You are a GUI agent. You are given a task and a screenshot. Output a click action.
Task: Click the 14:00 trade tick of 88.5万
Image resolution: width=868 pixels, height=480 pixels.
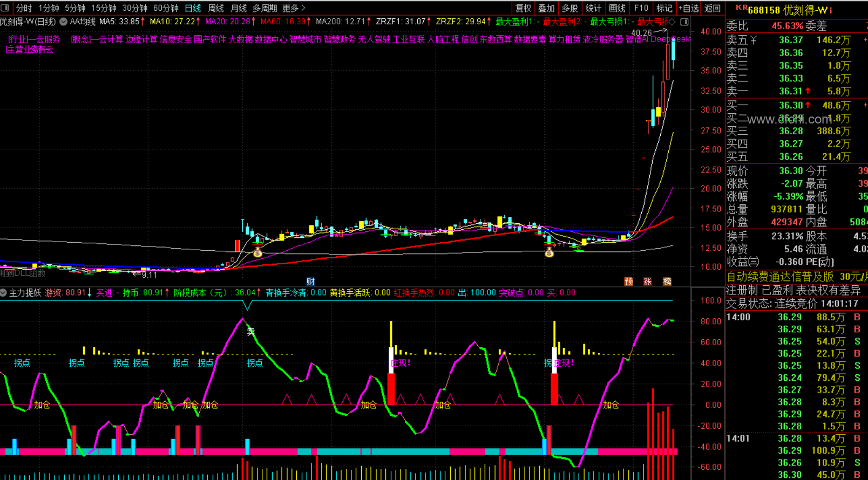(796, 317)
